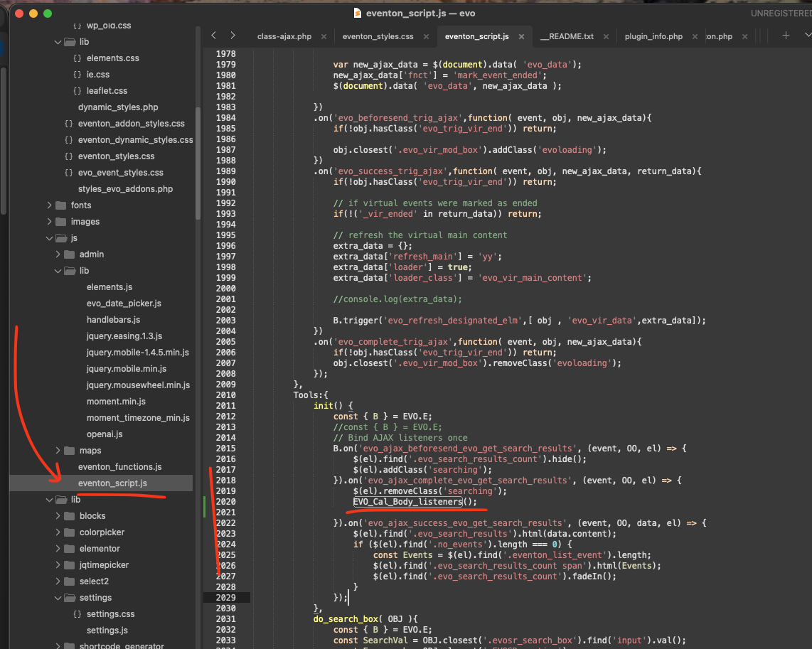Image resolution: width=812 pixels, height=649 pixels.
Task: Switch to the eventon_styles.css tab
Action: click(378, 36)
